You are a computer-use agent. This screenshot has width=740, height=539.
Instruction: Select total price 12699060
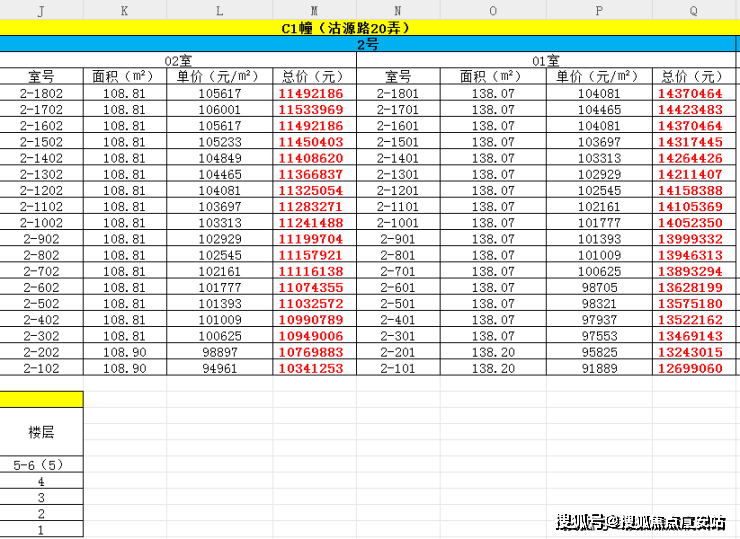pos(694,368)
